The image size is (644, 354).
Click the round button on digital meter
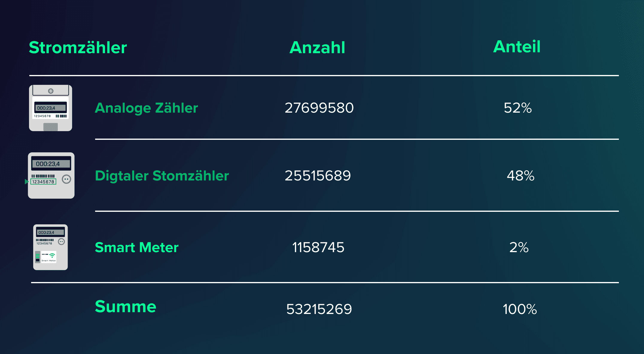point(66,179)
